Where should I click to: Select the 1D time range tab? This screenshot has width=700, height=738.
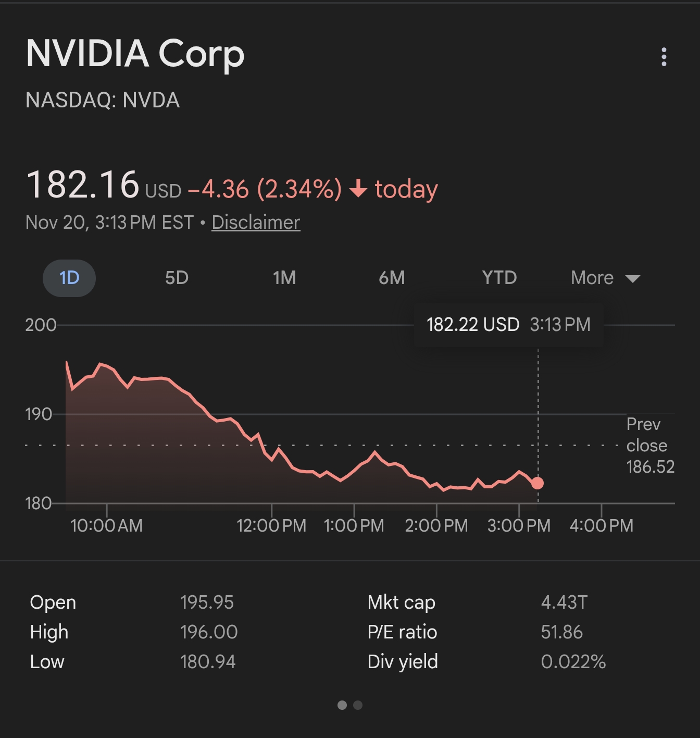(x=69, y=278)
